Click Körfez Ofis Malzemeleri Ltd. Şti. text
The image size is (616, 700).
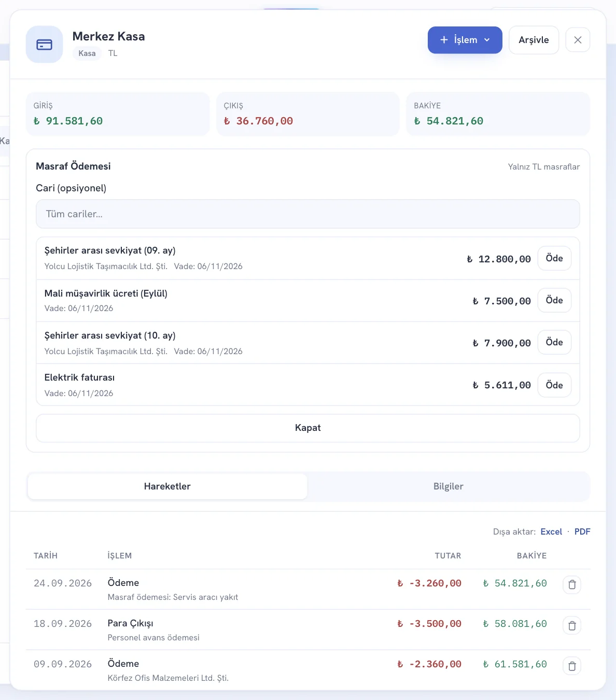168,678
